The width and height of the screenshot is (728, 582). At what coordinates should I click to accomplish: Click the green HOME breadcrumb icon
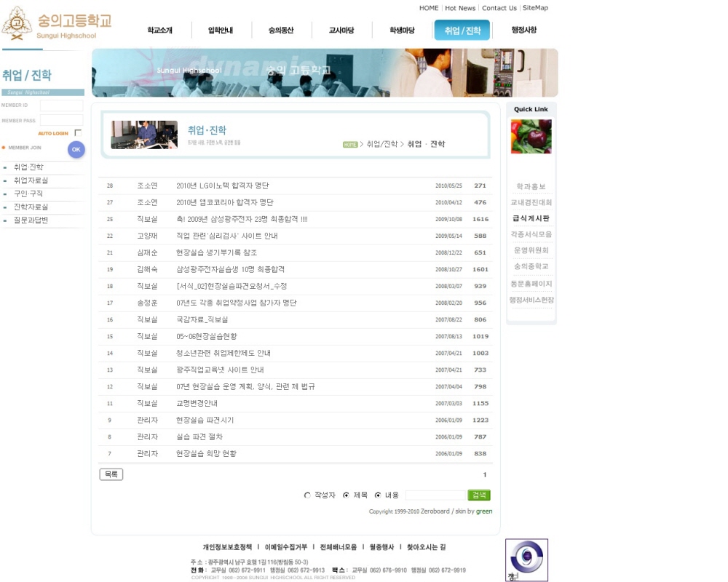tap(350, 144)
